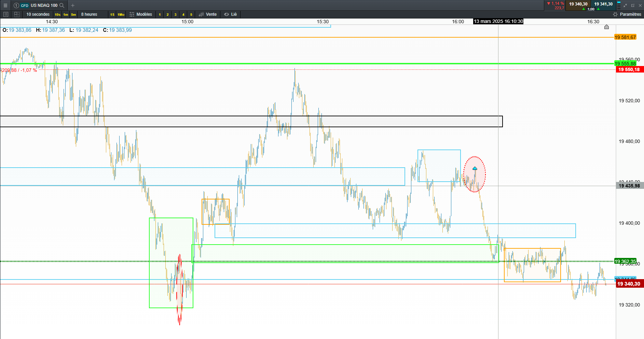This screenshot has width=644, height=339.
Task: Close the chart window with the X
Action: coord(640,5)
